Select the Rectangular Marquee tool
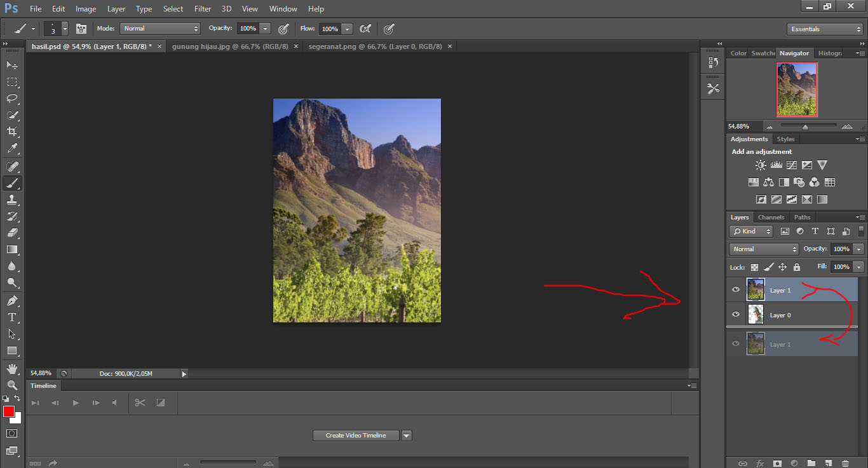Image resolution: width=868 pixels, height=468 pixels. point(12,81)
